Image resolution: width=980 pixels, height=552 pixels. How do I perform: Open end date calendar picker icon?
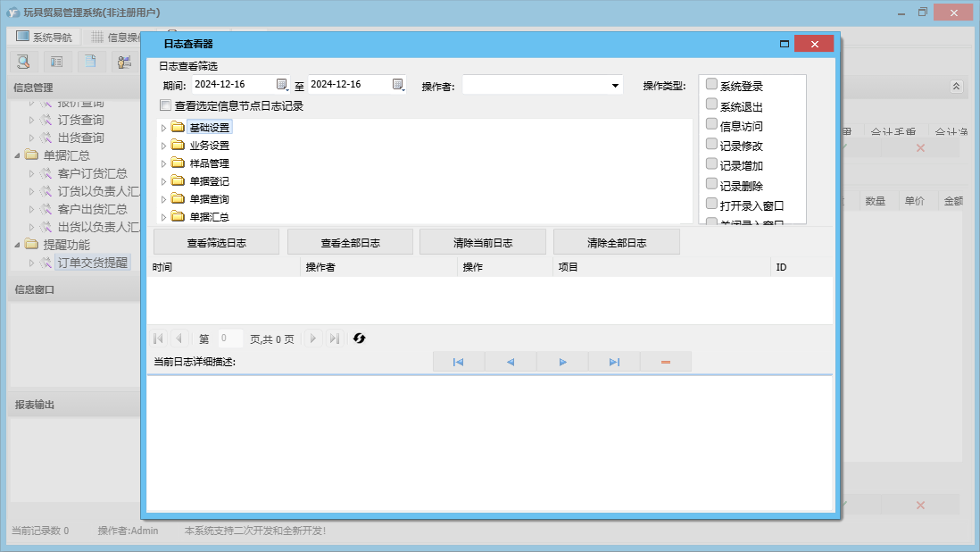tap(399, 84)
